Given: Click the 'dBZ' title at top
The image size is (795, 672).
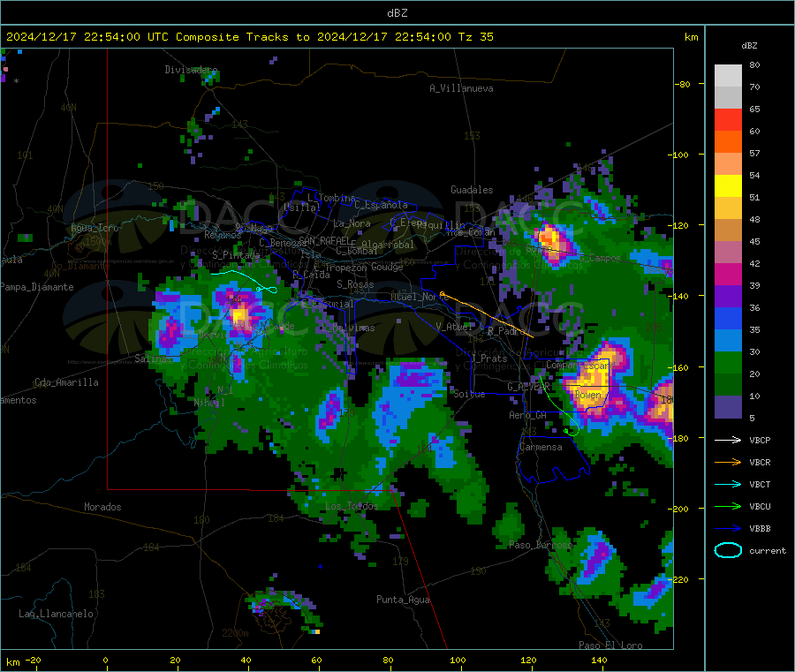Looking at the screenshot, I should tap(397, 13).
